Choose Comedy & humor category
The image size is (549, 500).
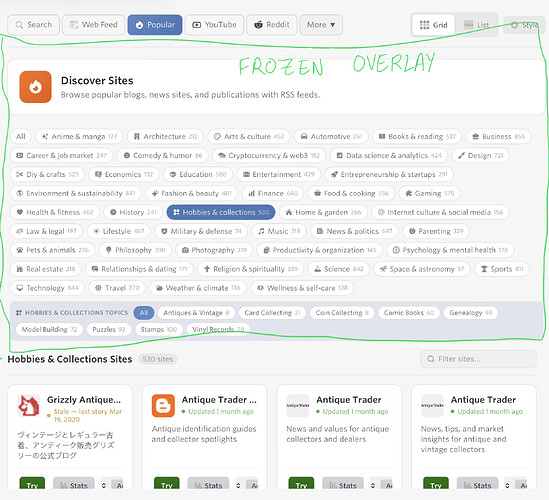162,155
